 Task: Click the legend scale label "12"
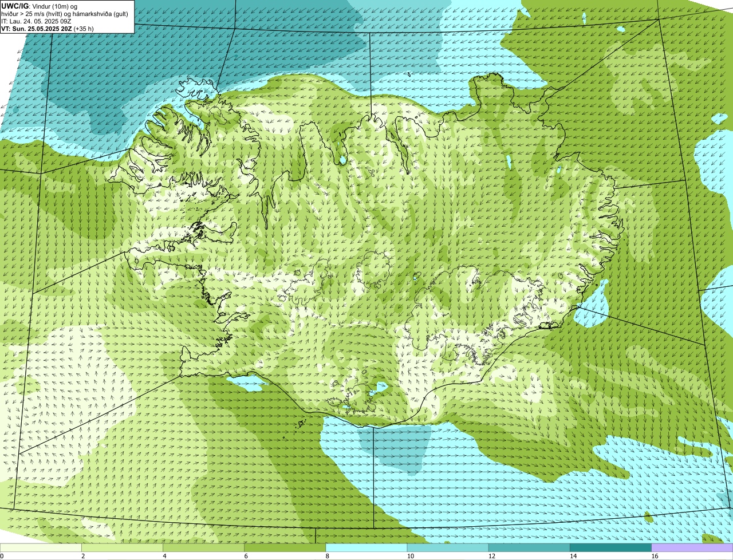(491, 556)
